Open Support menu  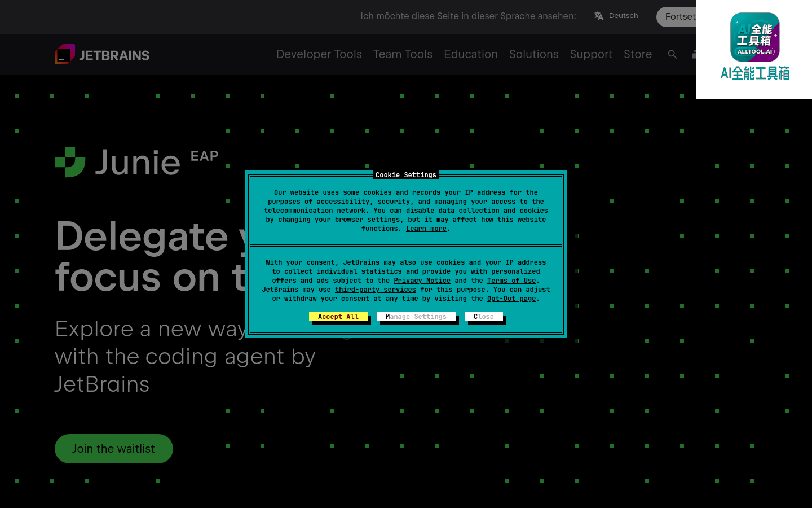point(591,54)
